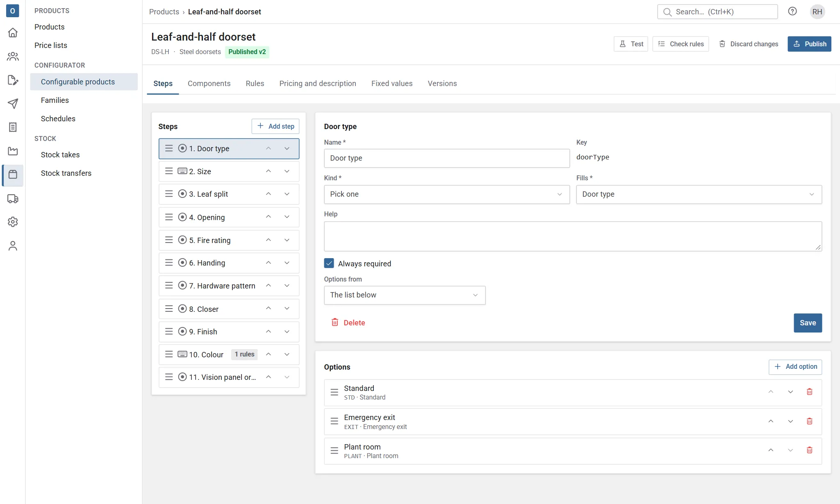Focus the Search box in the header
Image resolution: width=840 pixels, height=504 pixels.
(717, 12)
